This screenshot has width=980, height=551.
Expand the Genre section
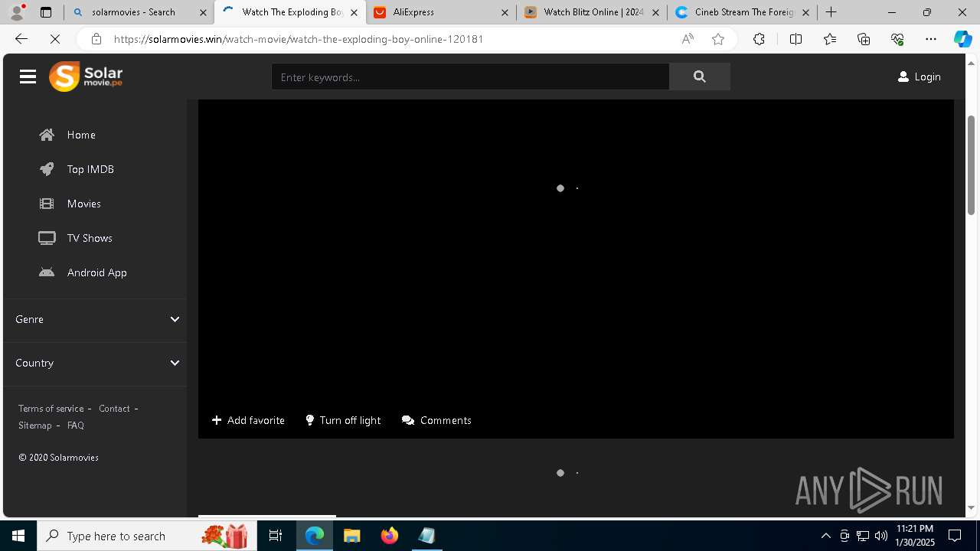[x=95, y=319]
